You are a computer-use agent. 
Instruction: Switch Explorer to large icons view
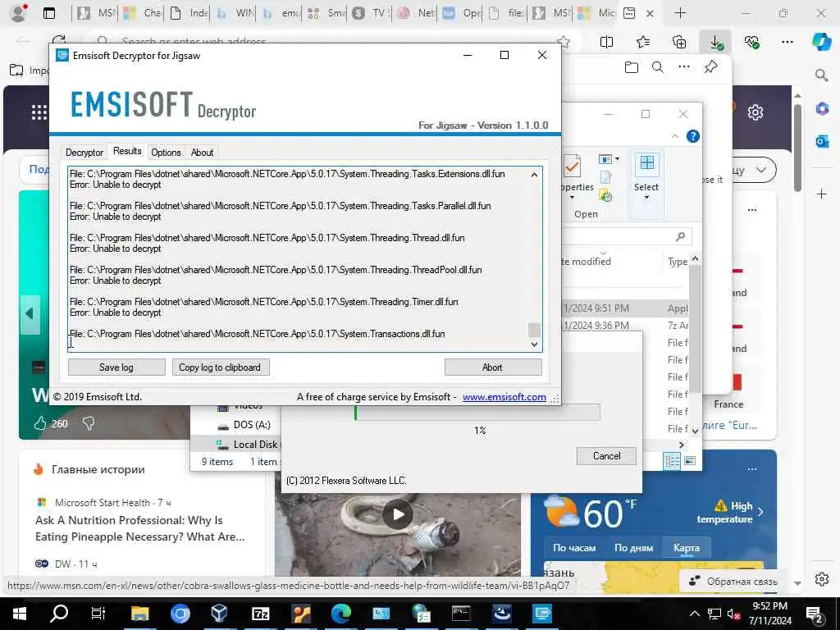coord(690,461)
